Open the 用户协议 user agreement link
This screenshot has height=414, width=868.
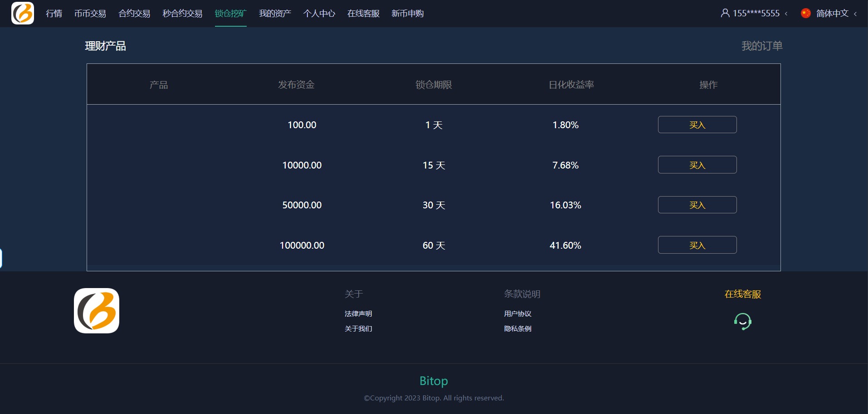pyautogui.click(x=517, y=313)
